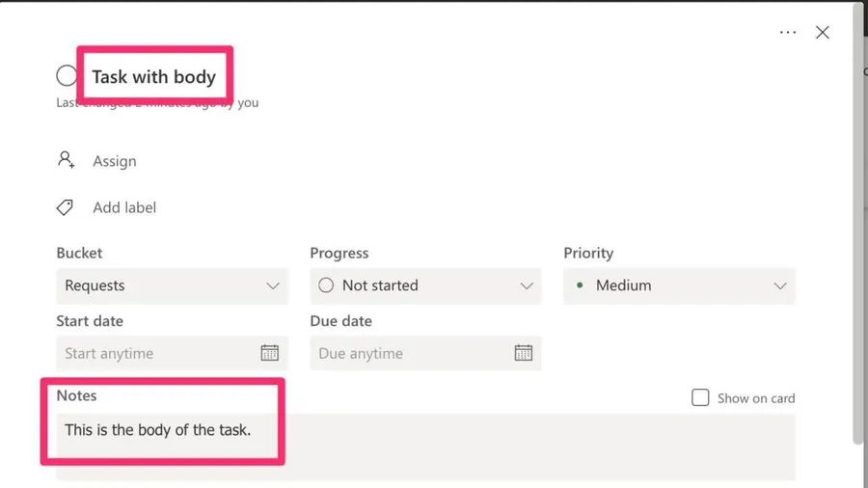Close the task details dialog

[x=823, y=32]
